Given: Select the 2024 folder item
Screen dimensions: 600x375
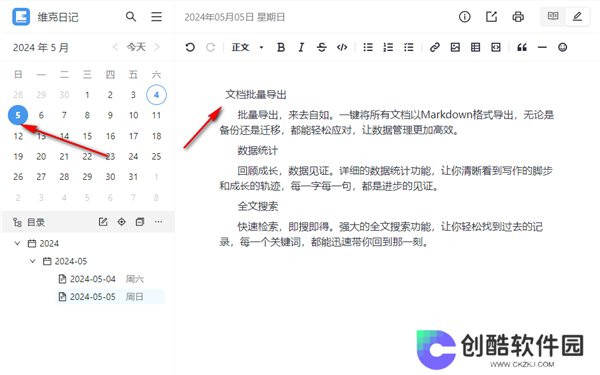Looking at the screenshot, I should point(43,243).
